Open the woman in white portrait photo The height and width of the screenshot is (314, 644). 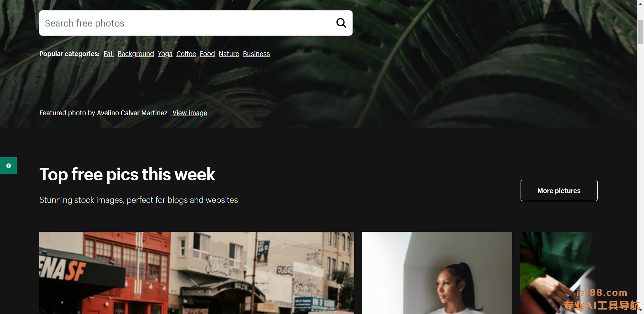[437, 273]
